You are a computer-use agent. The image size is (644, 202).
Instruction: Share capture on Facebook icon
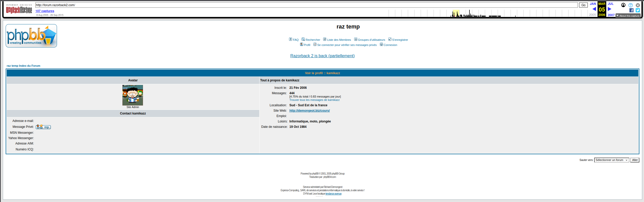[x=631, y=10]
